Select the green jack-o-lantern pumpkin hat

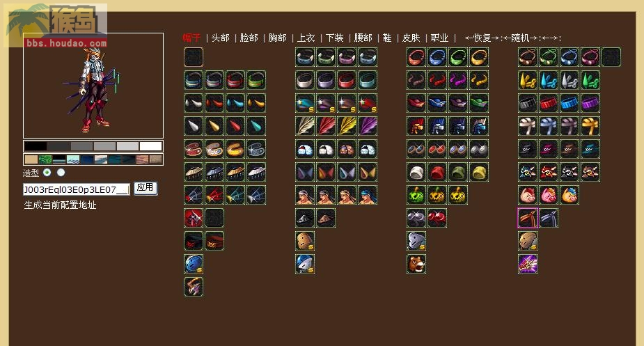[x=416, y=195]
